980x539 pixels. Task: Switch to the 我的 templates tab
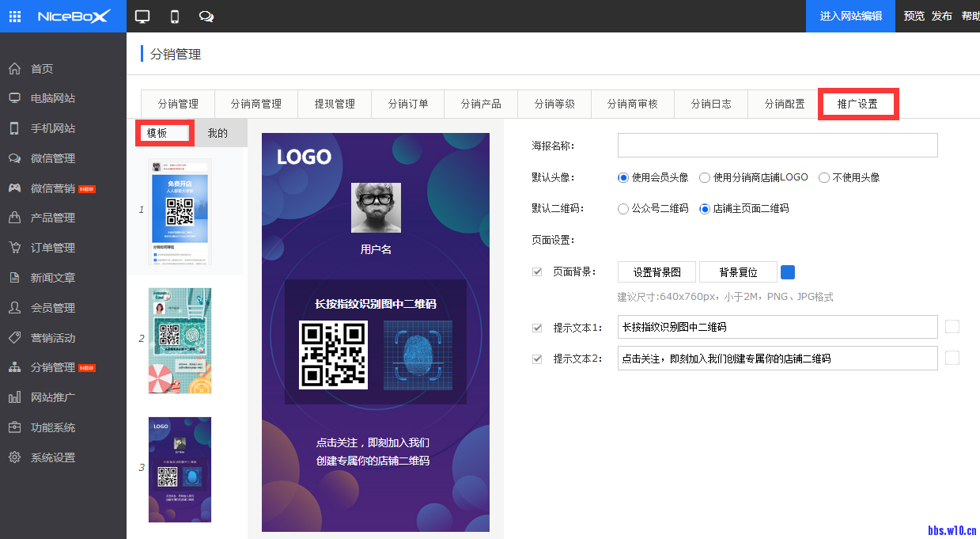(218, 133)
